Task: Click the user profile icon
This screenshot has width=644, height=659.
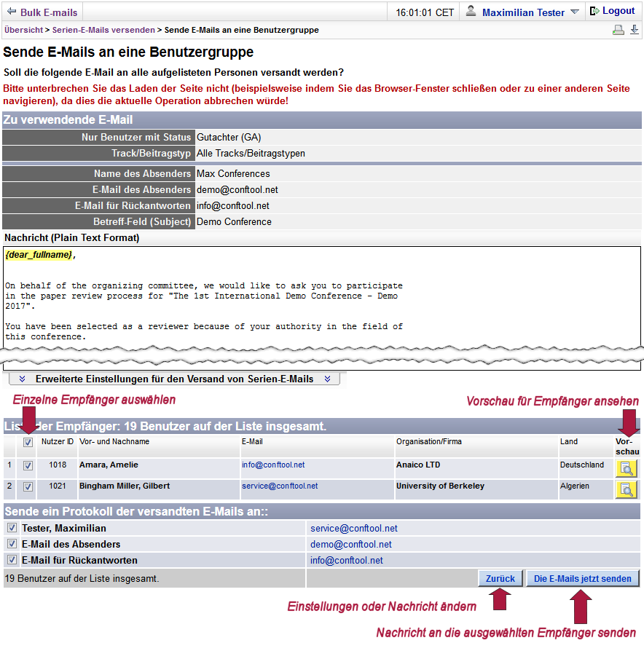Action: click(x=471, y=11)
